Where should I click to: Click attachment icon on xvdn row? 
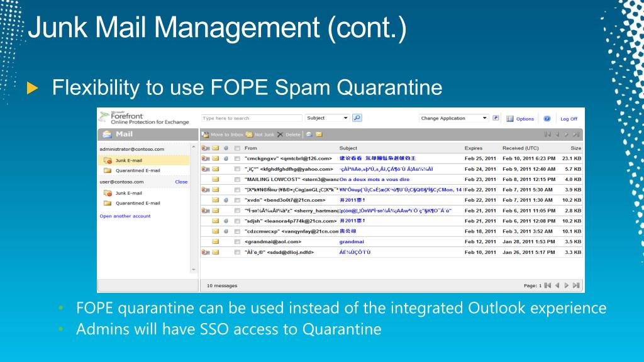click(x=226, y=200)
